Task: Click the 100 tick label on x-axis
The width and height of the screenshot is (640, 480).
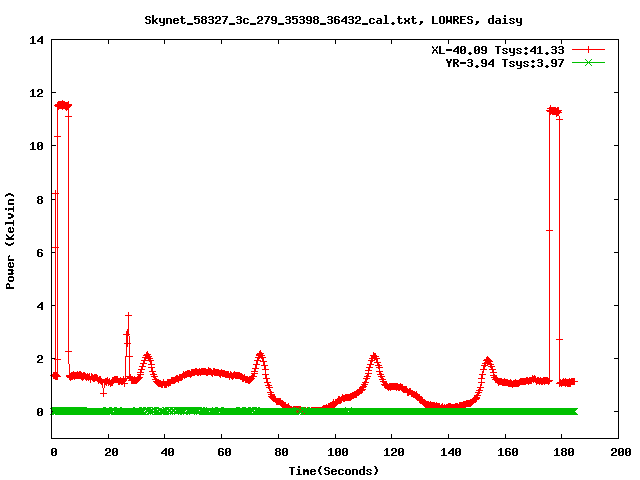Action: pyautogui.click(x=335, y=452)
